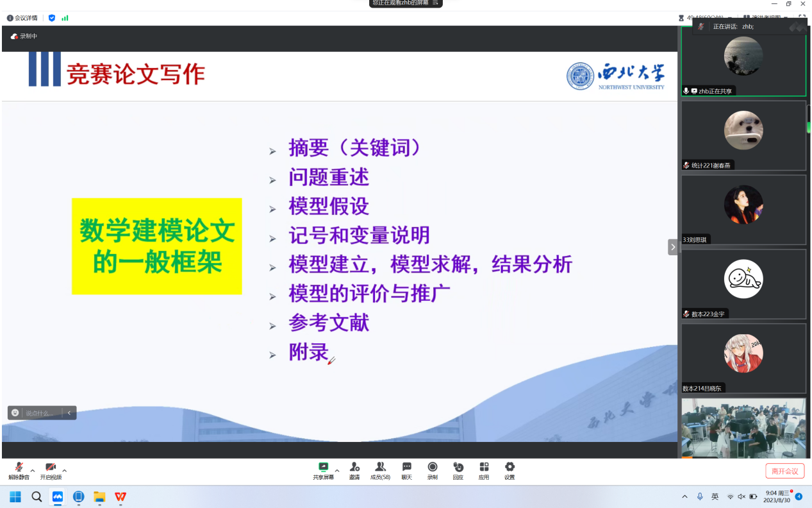The image size is (812, 508).
Task: Open the 应用 apps icon
Action: pyautogui.click(x=484, y=470)
